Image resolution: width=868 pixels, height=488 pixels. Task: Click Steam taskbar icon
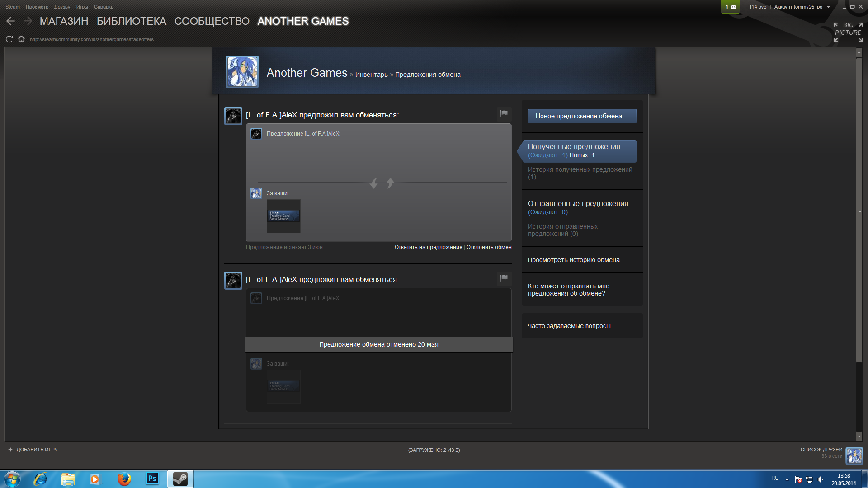(x=180, y=479)
